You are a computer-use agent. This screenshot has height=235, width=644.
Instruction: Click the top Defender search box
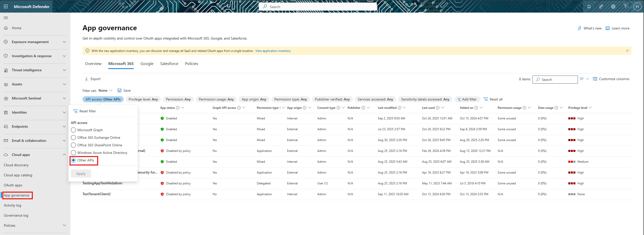click(x=318, y=7)
